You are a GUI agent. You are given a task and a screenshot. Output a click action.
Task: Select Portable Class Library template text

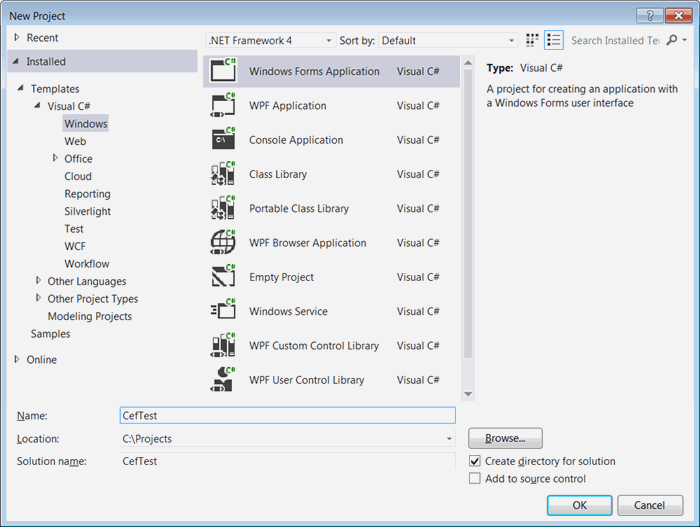click(x=299, y=209)
